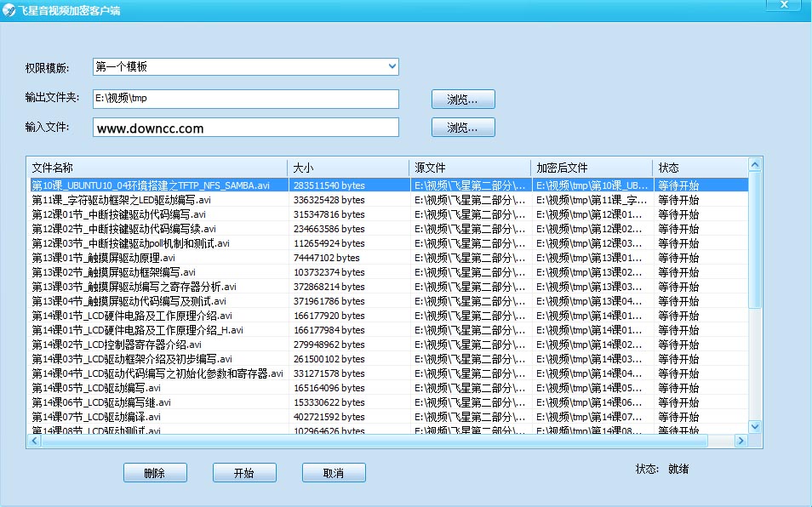Click the 文件名称 column header
This screenshot has height=507, width=812.
click(157, 167)
